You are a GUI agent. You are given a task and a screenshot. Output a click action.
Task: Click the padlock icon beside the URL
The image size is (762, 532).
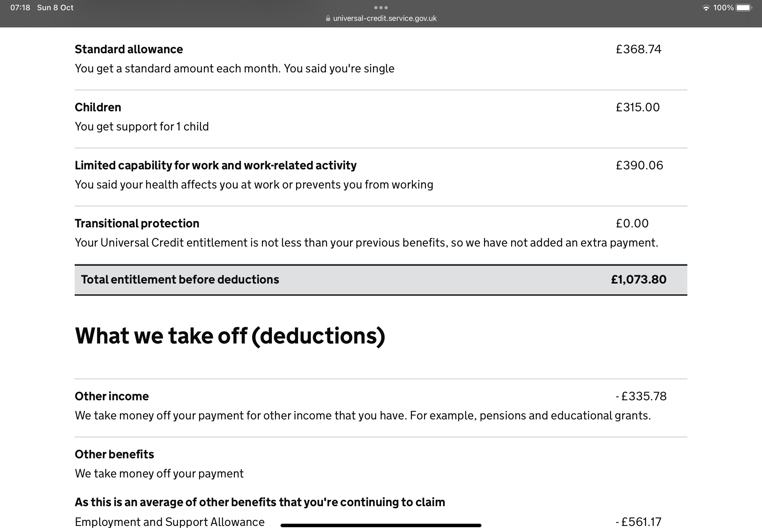(x=328, y=18)
